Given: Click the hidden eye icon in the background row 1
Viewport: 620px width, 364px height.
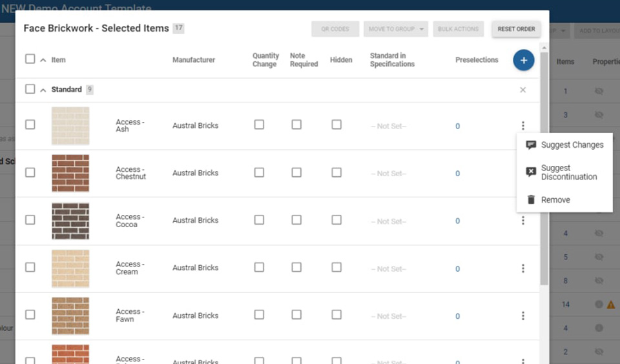Looking at the screenshot, I should tap(599, 91).
